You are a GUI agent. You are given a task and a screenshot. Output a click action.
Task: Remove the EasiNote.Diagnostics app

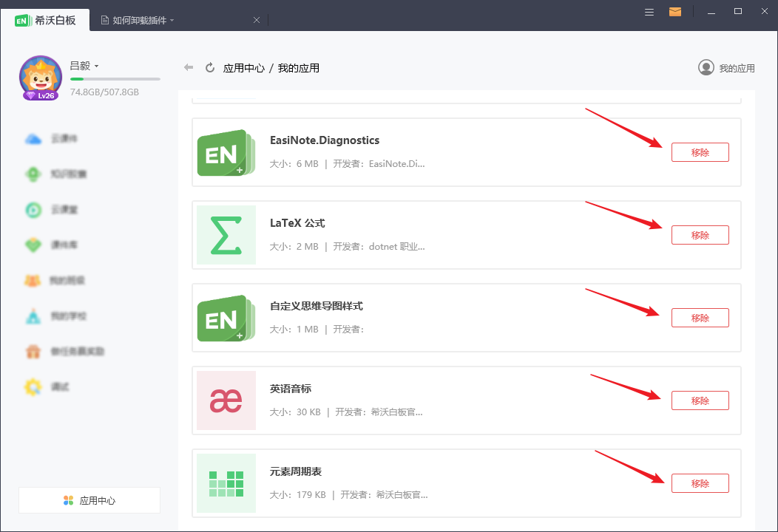[700, 152]
